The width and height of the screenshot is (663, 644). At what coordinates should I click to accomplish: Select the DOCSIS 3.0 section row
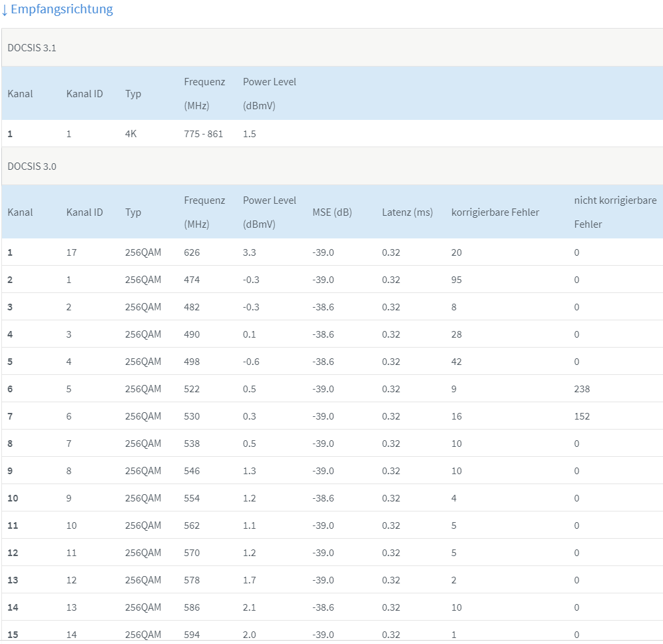click(x=32, y=166)
